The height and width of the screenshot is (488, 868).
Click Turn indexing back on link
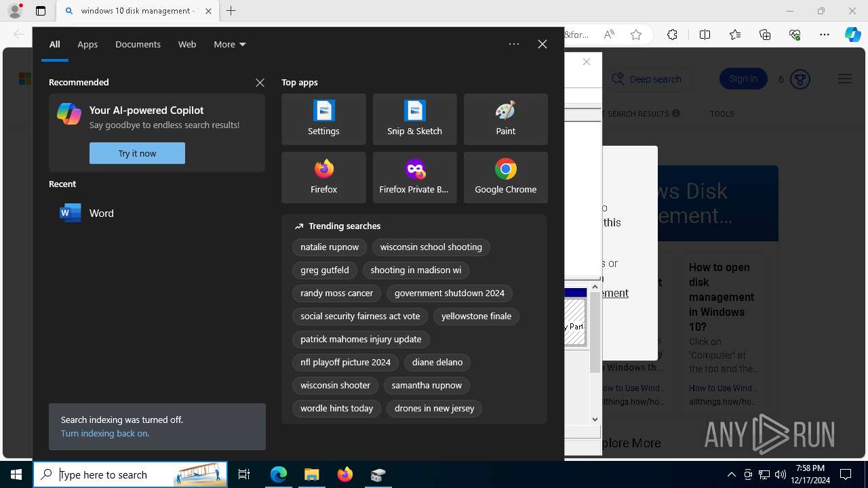(105, 433)
